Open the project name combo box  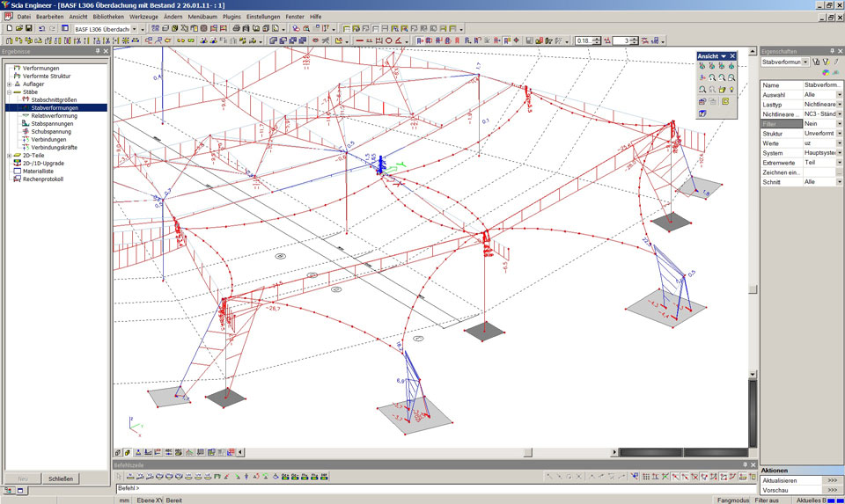[x=134, y=28]
